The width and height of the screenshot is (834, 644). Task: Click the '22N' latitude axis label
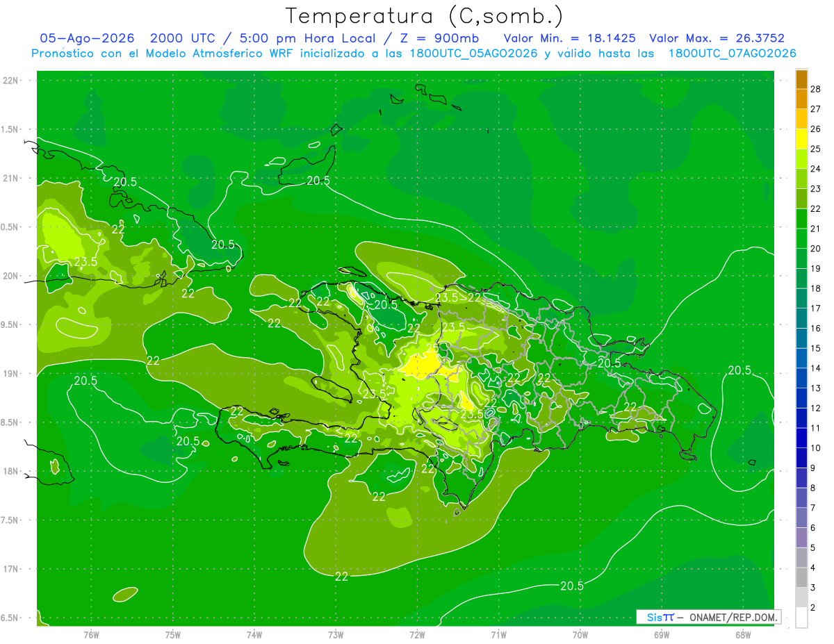click(11, 81)
